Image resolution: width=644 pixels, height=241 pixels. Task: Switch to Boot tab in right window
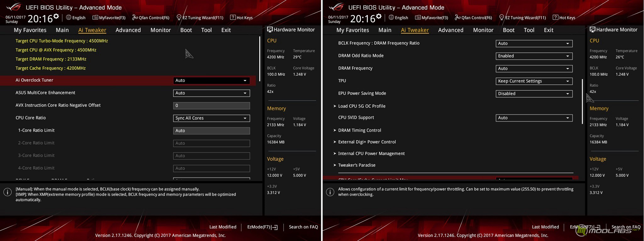pyautogui.click(x=509, y=30)
